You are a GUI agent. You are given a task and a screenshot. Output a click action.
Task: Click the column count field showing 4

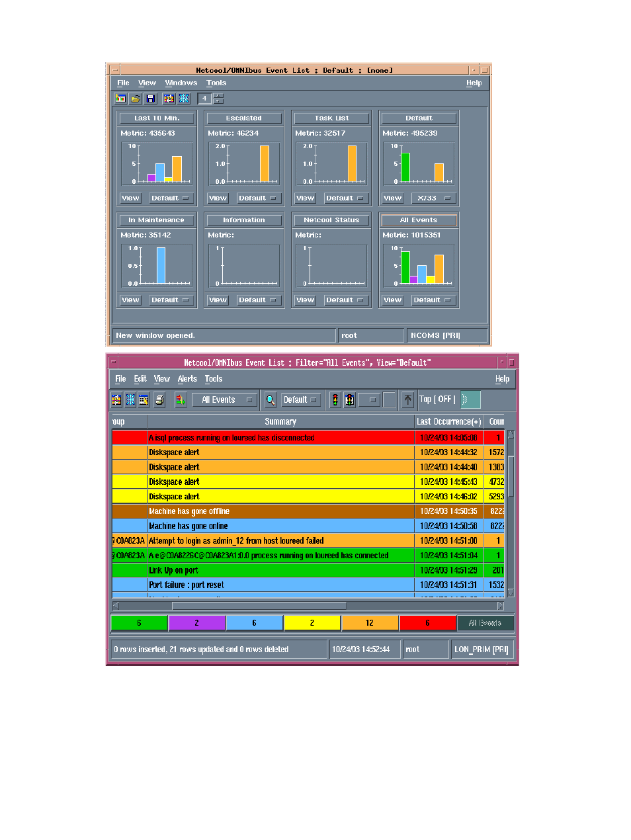point(205,99)
